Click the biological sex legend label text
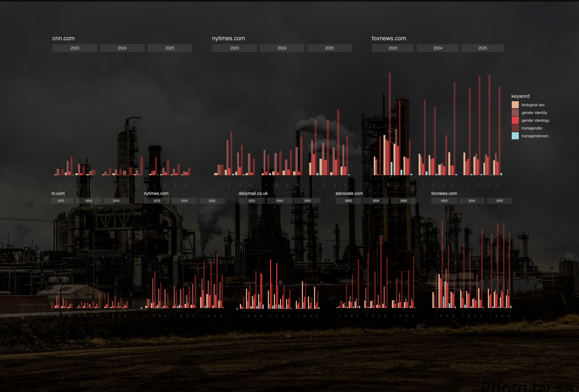Image resolution: width=579 pixels, height=392 pixels. [x=533, y=105]
